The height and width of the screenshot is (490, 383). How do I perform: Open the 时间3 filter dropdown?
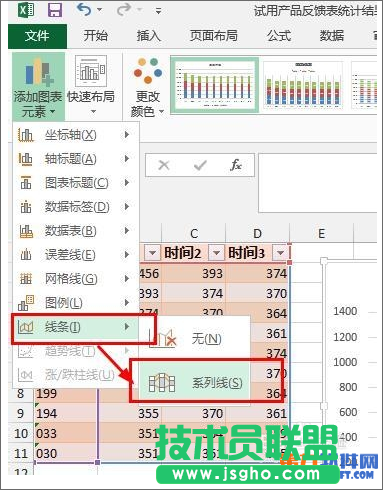click(280, 253)
